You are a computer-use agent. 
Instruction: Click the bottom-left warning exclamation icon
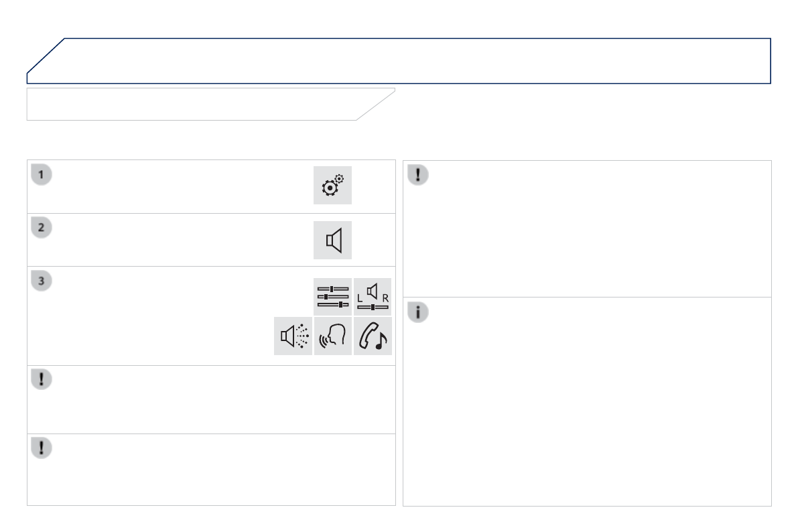click(x=42, y=448)
